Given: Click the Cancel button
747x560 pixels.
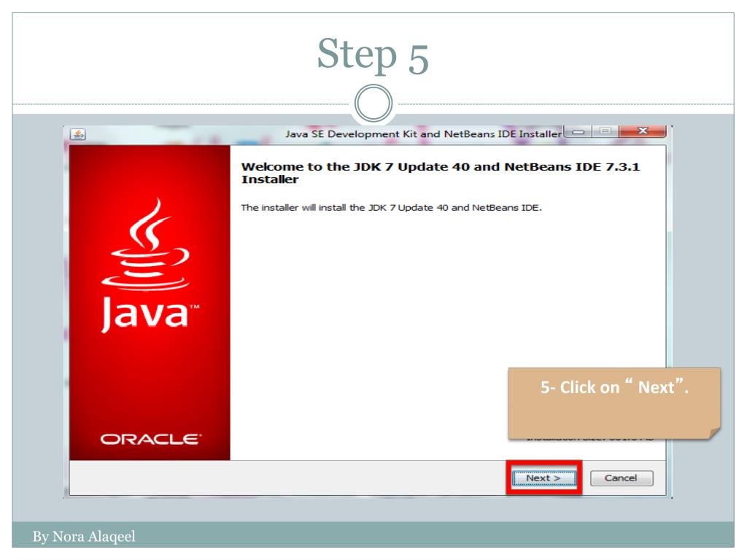Looking at the screenshot, I should point(622,478).
